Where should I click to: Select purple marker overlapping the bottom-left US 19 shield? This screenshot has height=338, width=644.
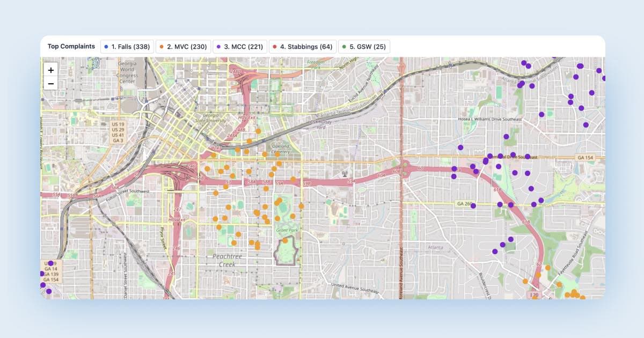click(x=50, y=263)
